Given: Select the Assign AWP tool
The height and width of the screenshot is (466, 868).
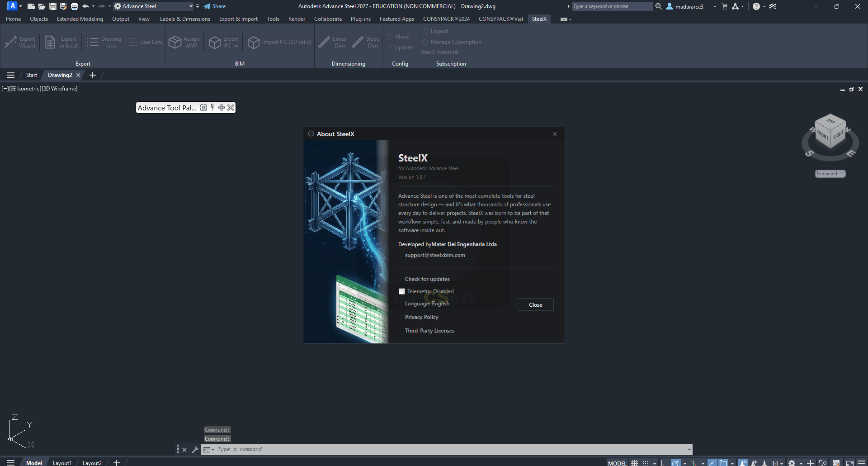Looking at the screenshot, I should click(x=184, y=42).
